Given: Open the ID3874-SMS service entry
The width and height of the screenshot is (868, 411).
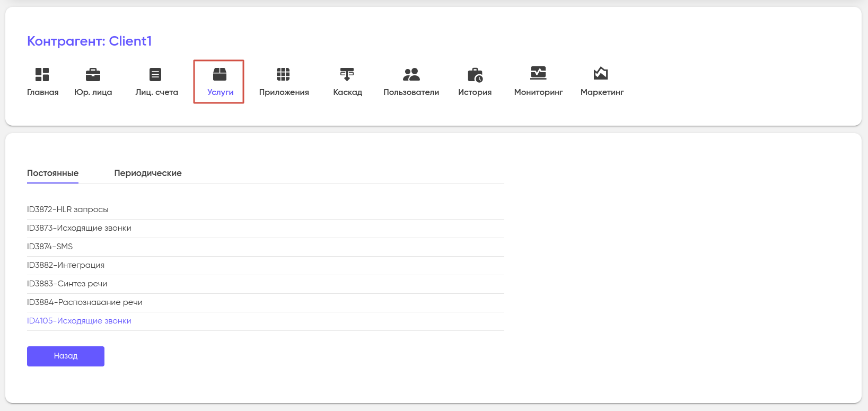Looking at the screenshot, I should tap(50, 247).
